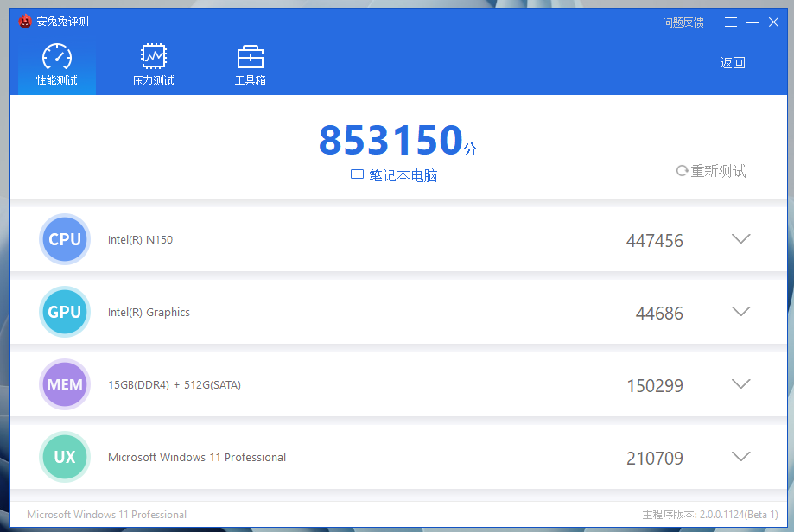Click the MEM circle badge icon

(x=65, y=384)
